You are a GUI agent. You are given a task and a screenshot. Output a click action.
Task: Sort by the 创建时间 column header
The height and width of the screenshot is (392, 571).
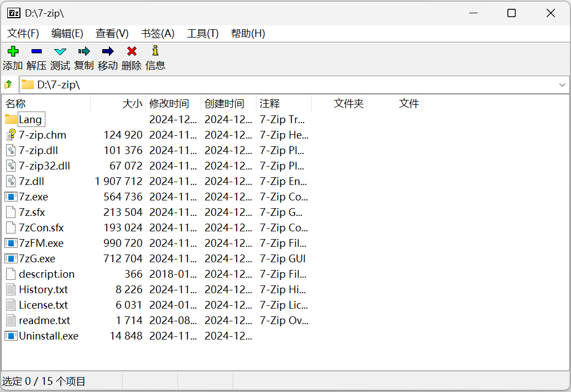(229, 104)
